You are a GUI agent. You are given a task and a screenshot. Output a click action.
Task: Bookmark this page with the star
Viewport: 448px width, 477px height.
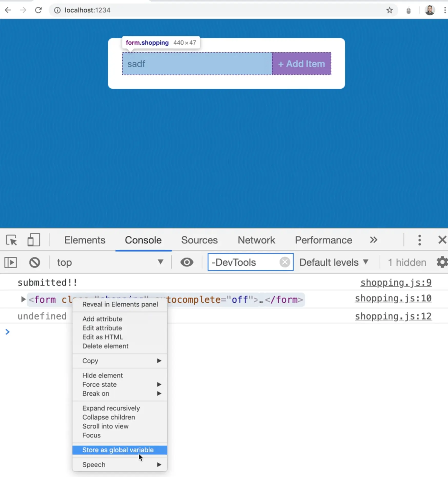tap(389, 10)
